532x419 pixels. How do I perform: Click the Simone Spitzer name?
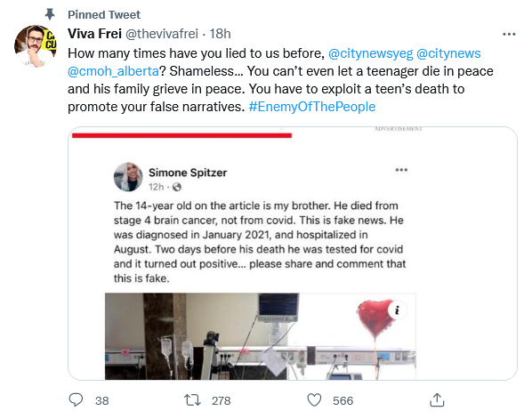pos(188,173)
